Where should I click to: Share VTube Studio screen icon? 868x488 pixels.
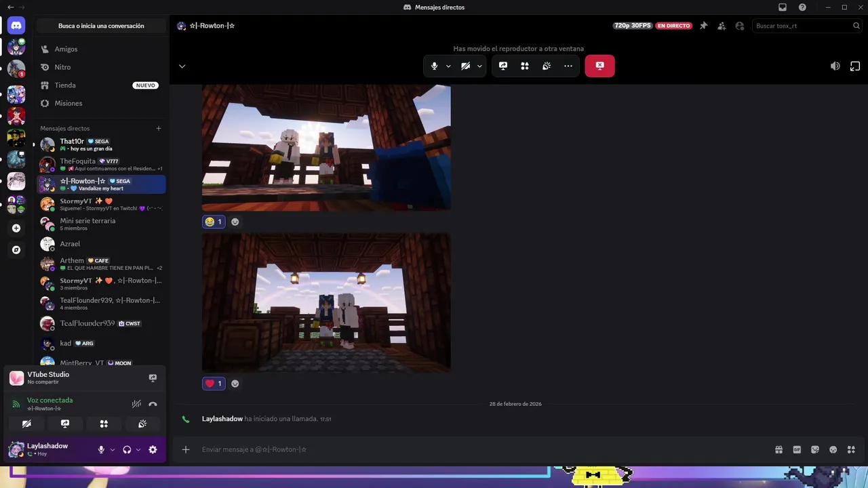pyautogui.click(x=153, y=378)
